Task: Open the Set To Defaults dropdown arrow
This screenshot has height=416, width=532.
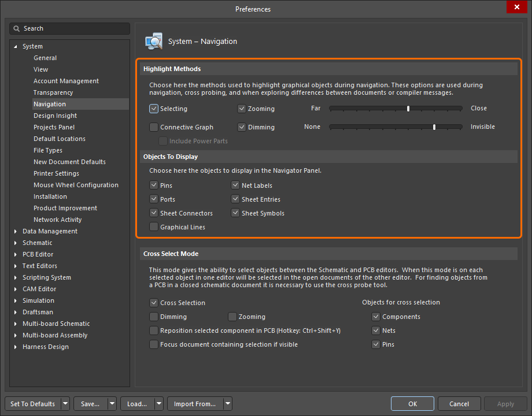Action: (x=65, y=404)
